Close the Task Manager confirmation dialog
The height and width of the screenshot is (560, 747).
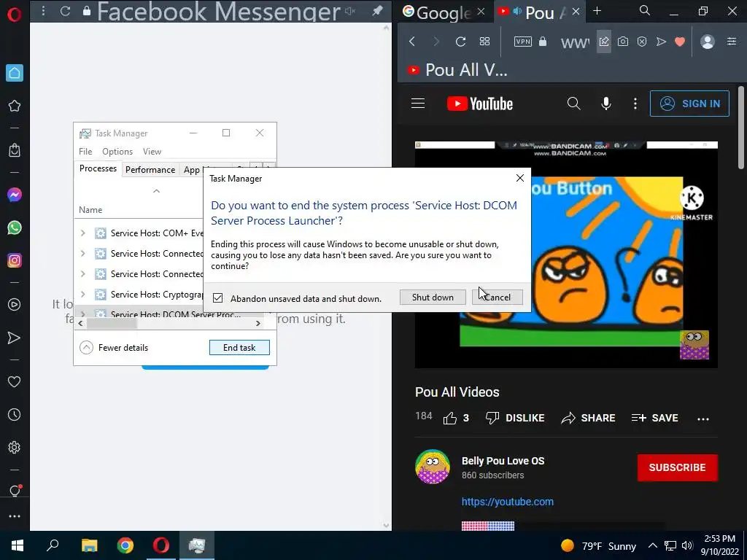519,178
